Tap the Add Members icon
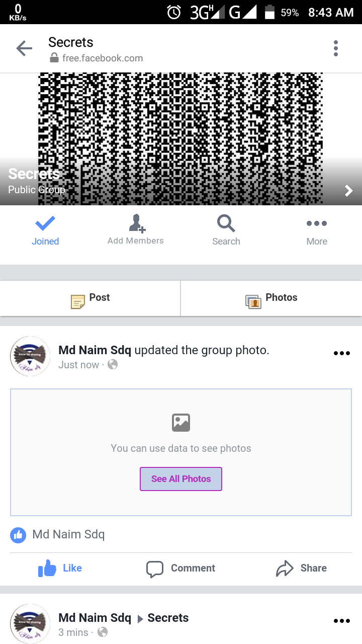Screen dimensions: 362x644 [x=137, y=223]
